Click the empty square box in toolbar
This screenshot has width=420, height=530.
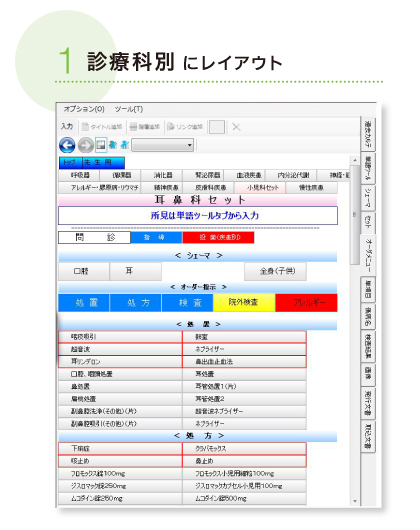click(217, 127)
